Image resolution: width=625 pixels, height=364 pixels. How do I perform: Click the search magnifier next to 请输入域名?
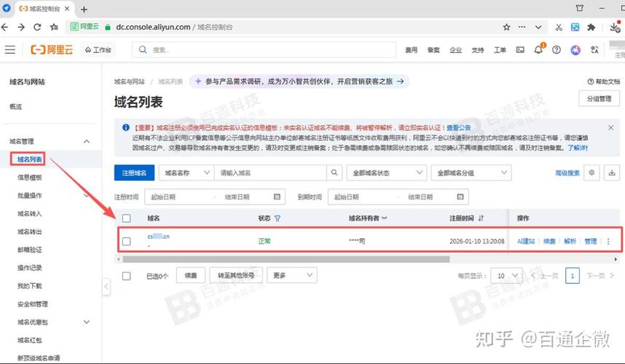click(334, 173)
